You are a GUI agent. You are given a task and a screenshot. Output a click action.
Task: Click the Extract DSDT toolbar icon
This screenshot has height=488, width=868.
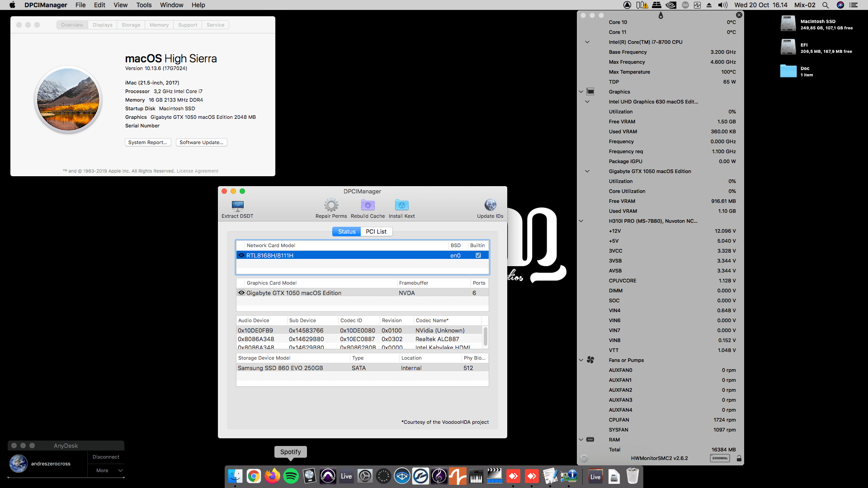[237, 206]
